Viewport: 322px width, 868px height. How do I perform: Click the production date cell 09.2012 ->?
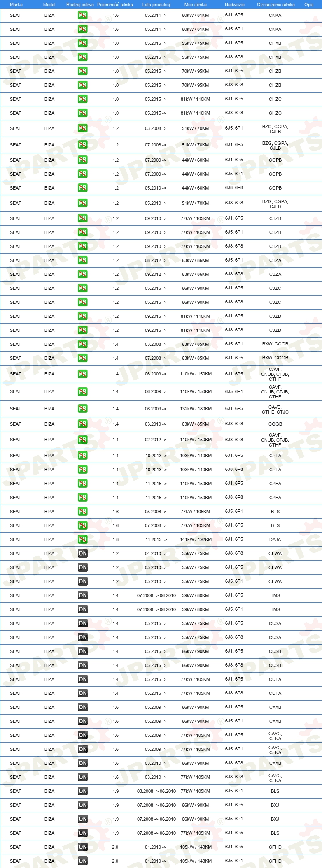156,274
